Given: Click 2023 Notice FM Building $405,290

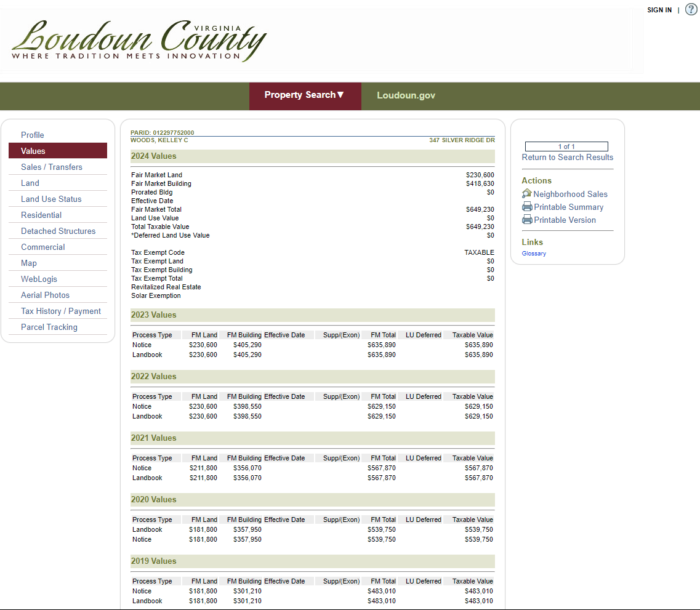Looking at the screenshot, I should pyautogui.click(x=247, y=345).
